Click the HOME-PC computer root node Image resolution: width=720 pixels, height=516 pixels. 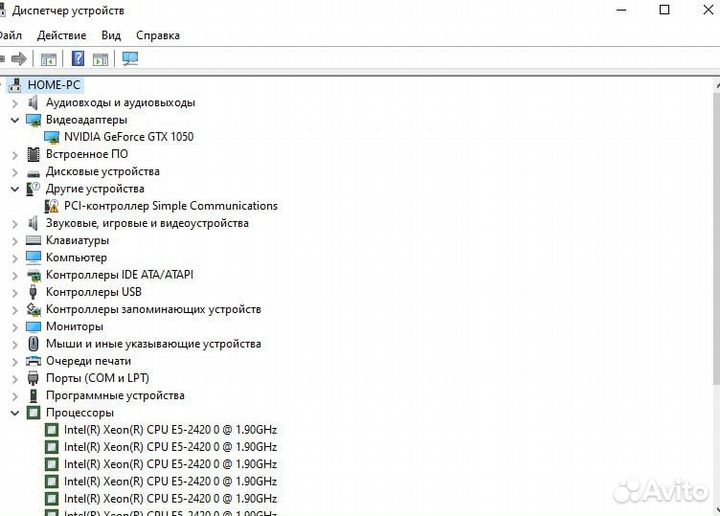(x=54, y=85)
